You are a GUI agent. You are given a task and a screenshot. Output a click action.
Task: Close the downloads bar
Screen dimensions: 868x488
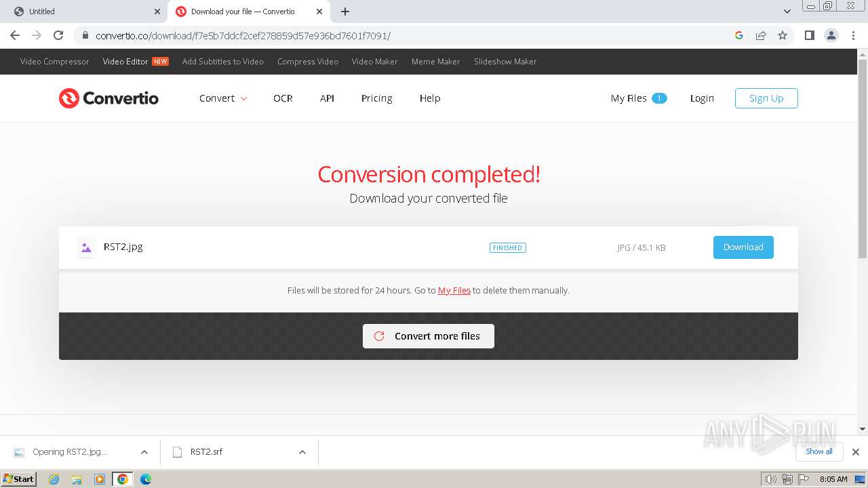tap(856, 452)
